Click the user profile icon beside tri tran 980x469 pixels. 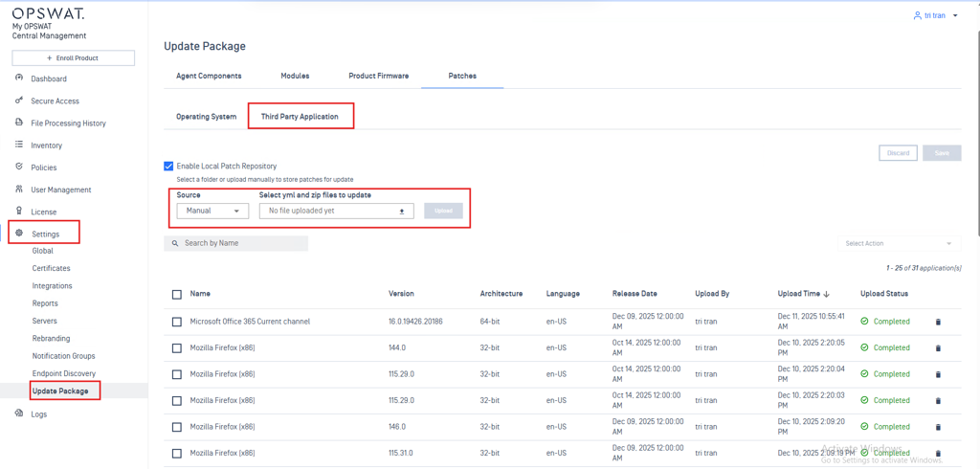pos(918,15)
